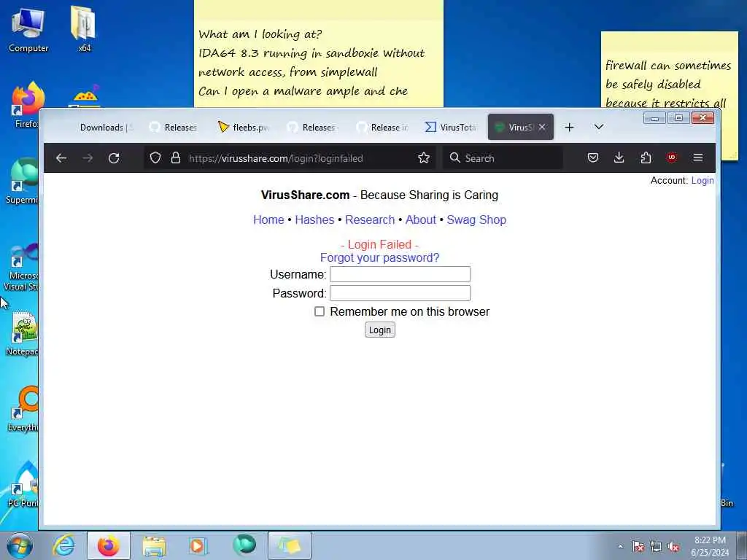This screenshot has height=560, width=747.
Task: Click the Firefox Search box
Action: point(503,158)
